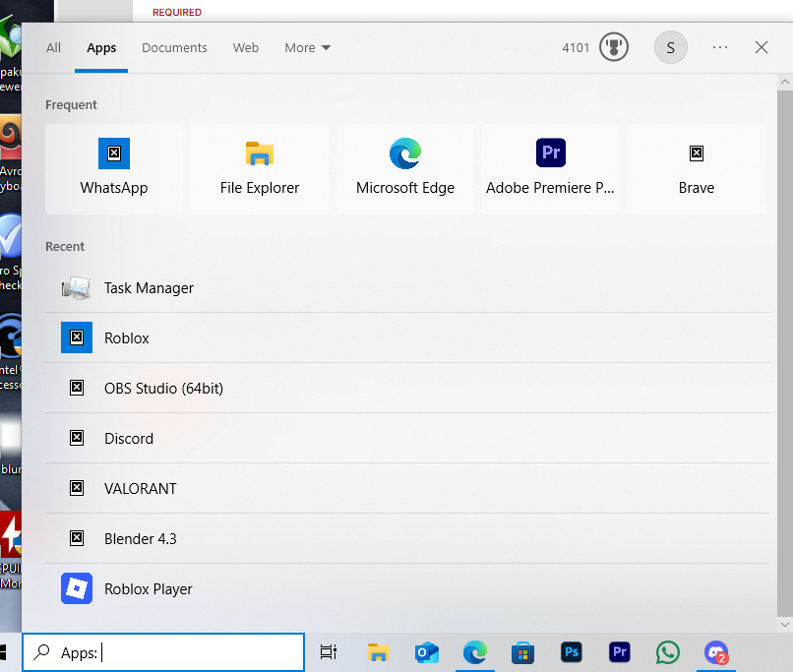Image resolution: width=793 pixels, height=672 pixels.
Task: Open the three-dots options menu
Action: 720,47
